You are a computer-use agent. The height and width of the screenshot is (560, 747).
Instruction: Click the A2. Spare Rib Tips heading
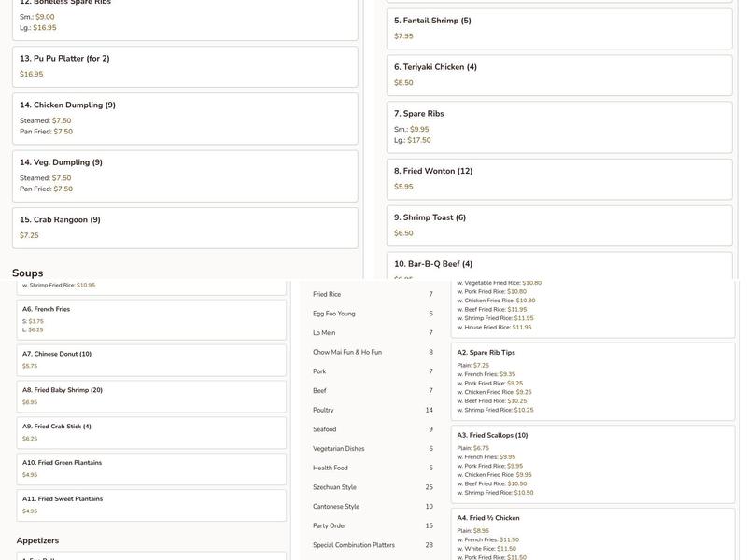pos(486,353)
